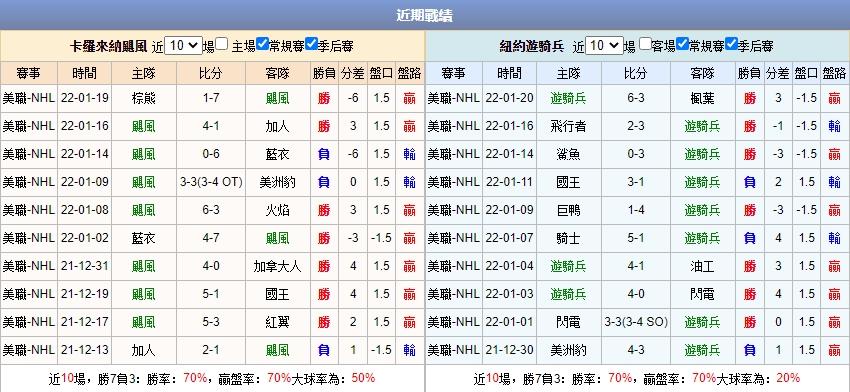Screen dimensions: 850x392
Task: Open the 火焰 team link
Action: point(278,210)
